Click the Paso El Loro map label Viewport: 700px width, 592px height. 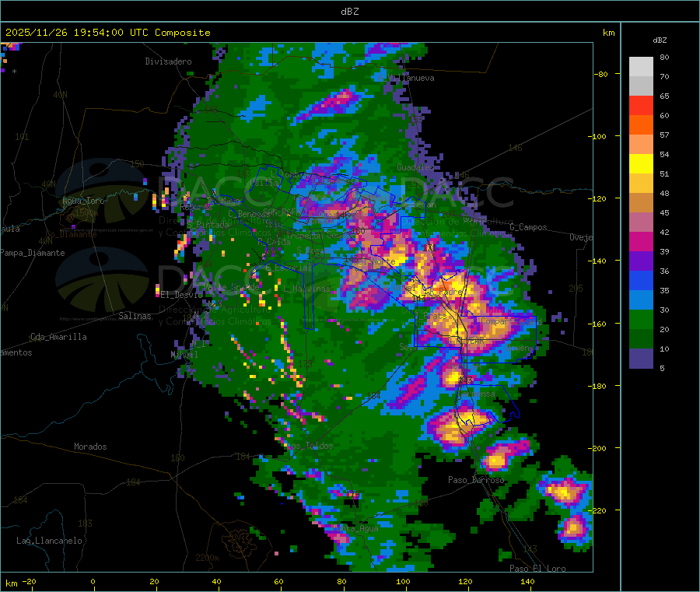537,569
